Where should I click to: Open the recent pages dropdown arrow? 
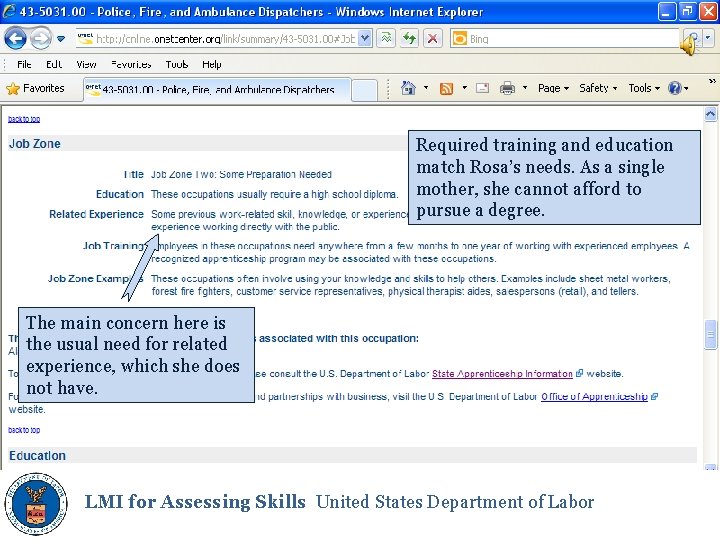point(61,39)
